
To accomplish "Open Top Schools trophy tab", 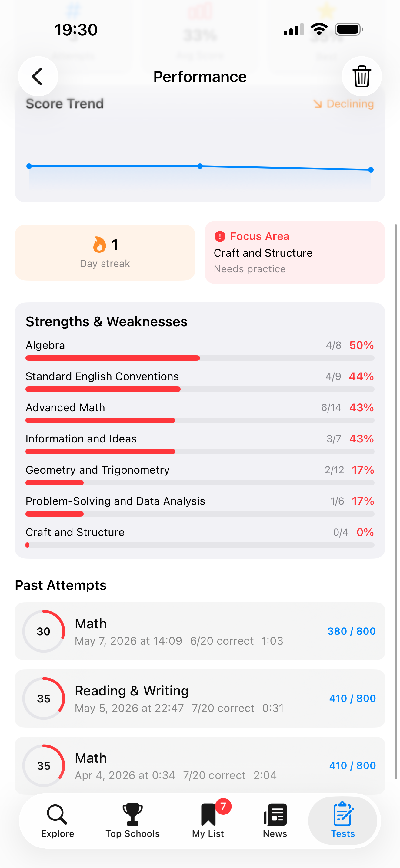I will pyautogui.click(x=132, y=821).
